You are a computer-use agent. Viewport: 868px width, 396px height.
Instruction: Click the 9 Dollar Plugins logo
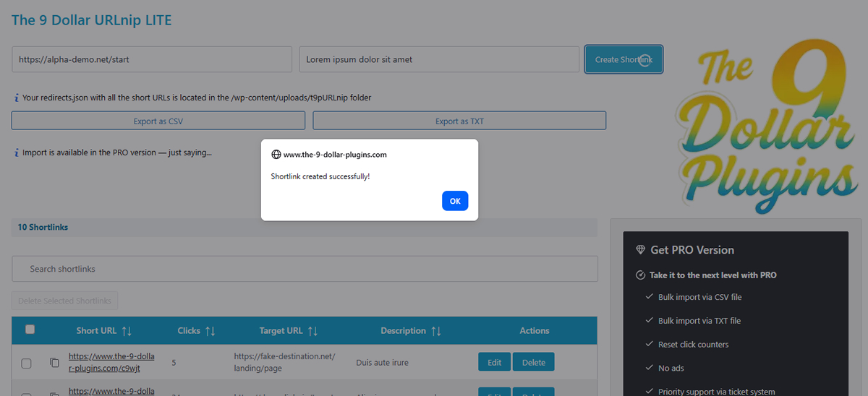click(766, 126)
